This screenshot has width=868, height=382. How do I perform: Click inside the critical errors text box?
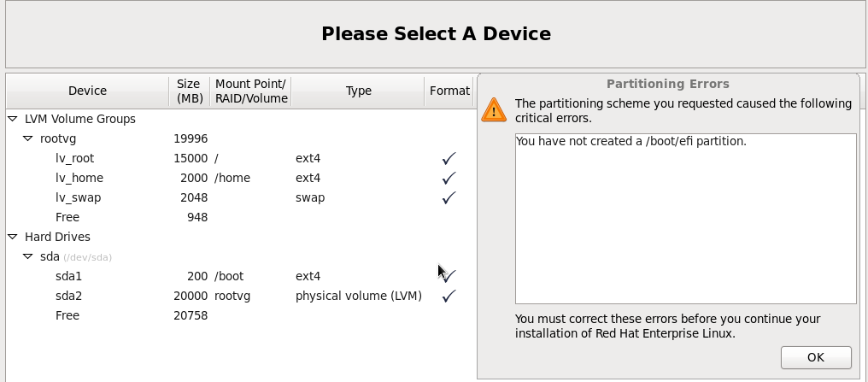(x=685, y=219)
